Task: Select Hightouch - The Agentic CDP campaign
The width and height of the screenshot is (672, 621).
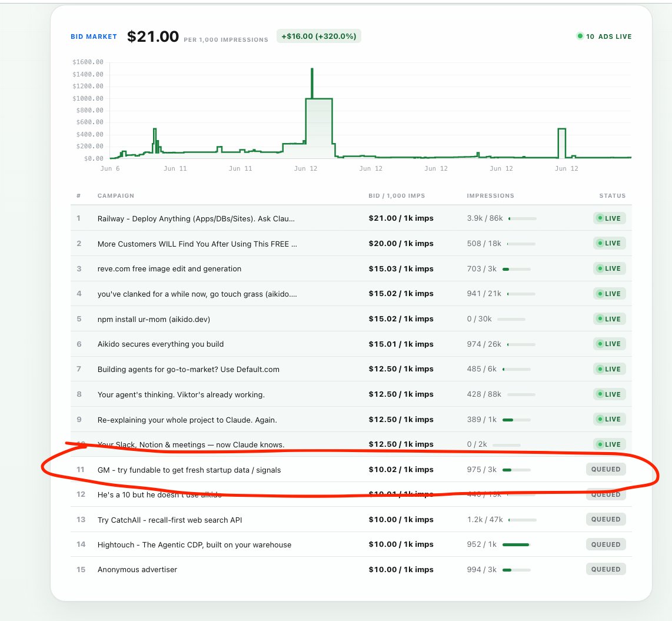Action: 194,544
